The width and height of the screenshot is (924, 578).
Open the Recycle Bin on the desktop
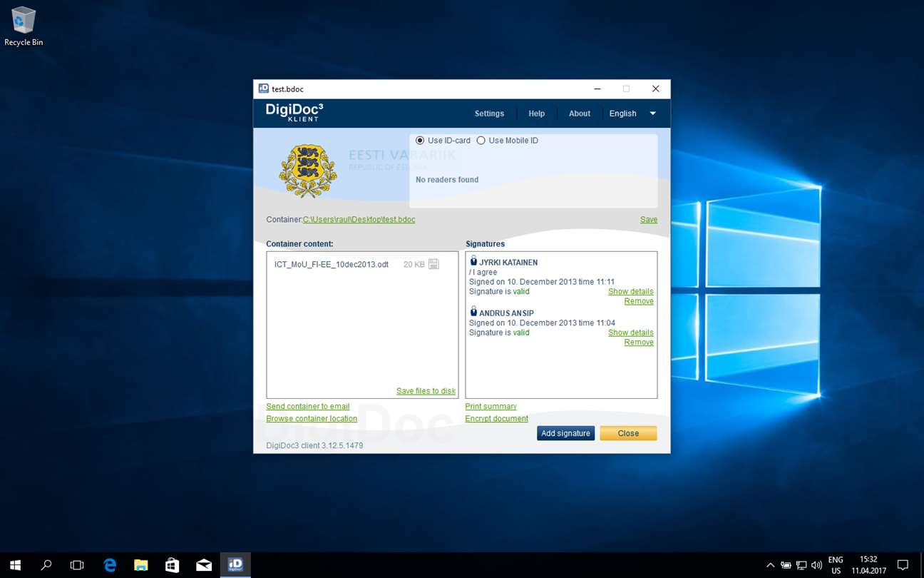click(x=24, y=26)
